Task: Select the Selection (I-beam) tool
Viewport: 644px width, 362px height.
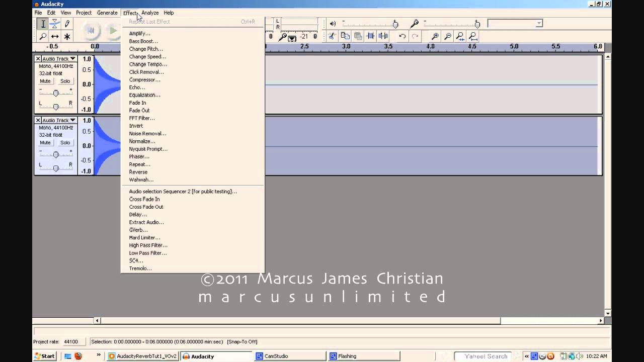Action: click(43, 24)
